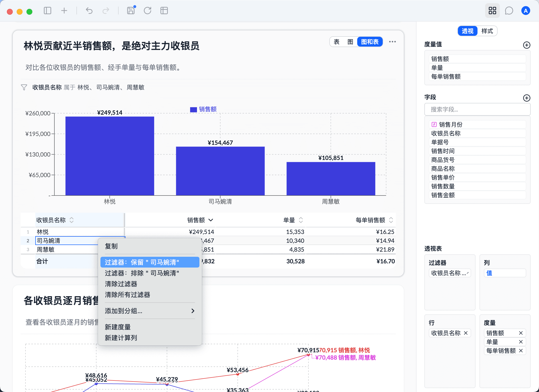This screenshot has height=392, width=539.
Task: Switch to the 透视 tab
Action: [x=468, y=31]
